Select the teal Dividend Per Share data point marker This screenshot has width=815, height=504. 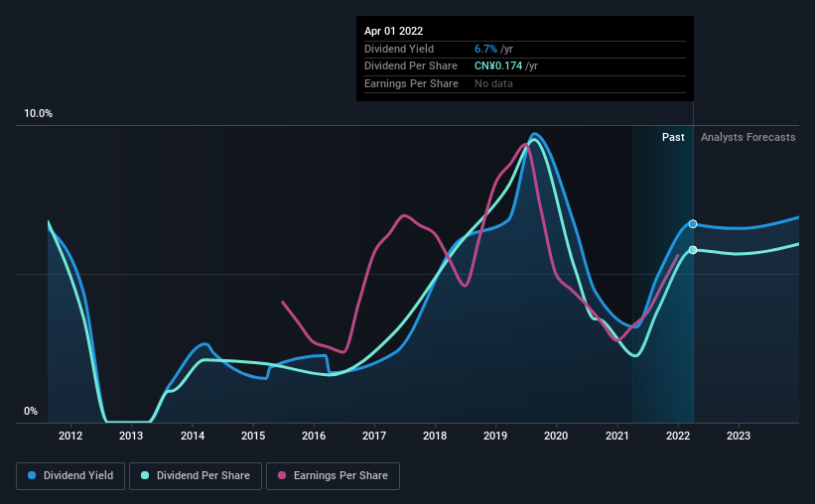click(693, 250)
